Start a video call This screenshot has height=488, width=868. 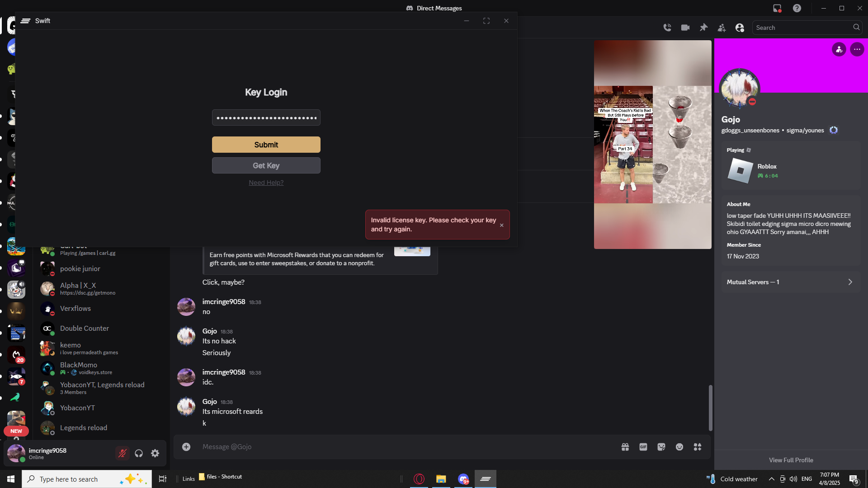685,28
